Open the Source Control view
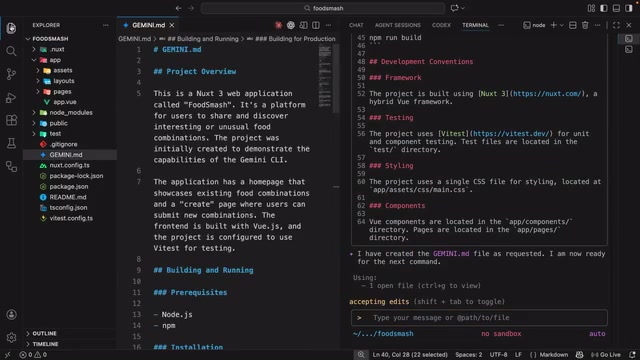 11,74
